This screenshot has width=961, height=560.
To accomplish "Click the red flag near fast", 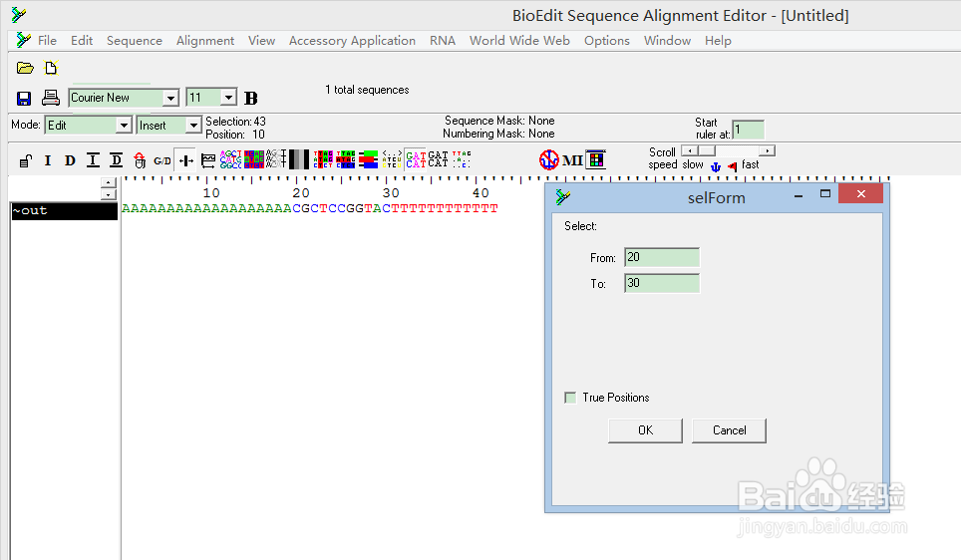I will [733, 166].
